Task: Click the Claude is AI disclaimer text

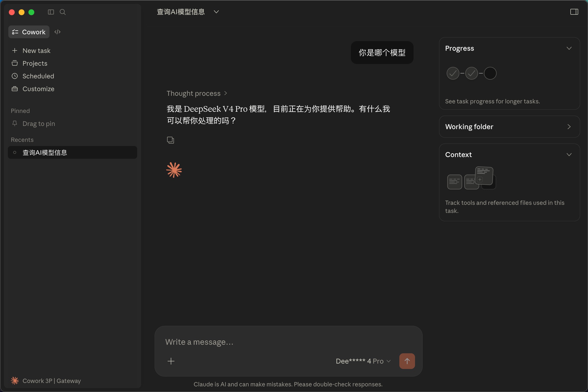Action: pyautogui.click(x=288, y=384)
